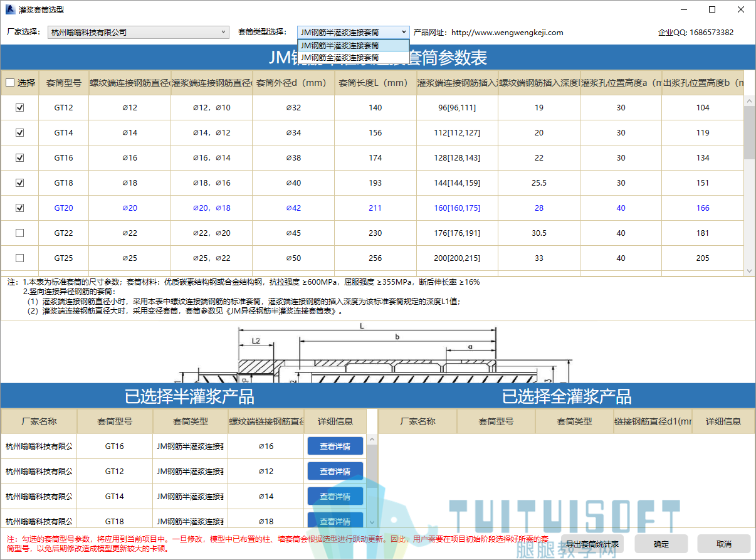The width and height of the screenshot is (756, 560).
Task: Click 查看详情 button for GT16 row
Action: pos(335,446)
